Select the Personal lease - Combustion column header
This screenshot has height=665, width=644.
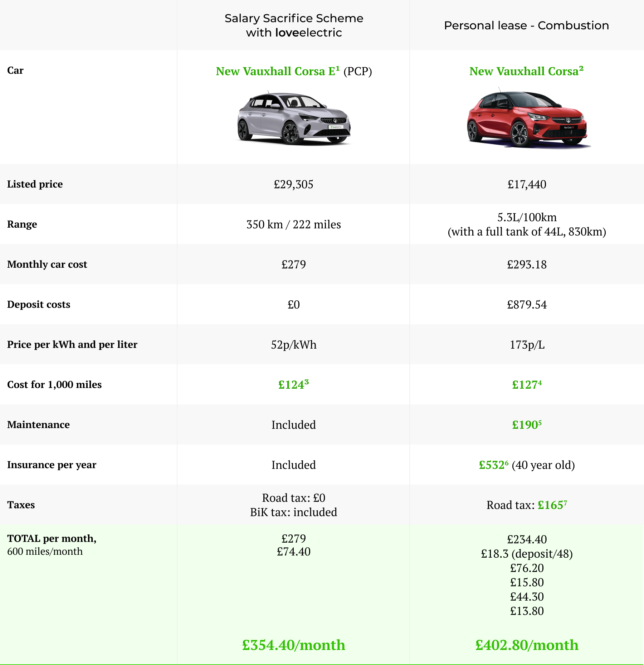tap(526, 25)
